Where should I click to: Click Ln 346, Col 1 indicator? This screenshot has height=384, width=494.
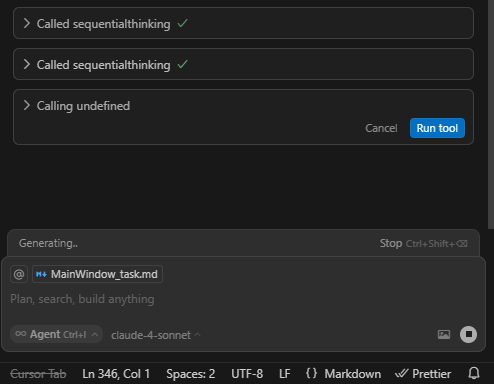[116, 374]
